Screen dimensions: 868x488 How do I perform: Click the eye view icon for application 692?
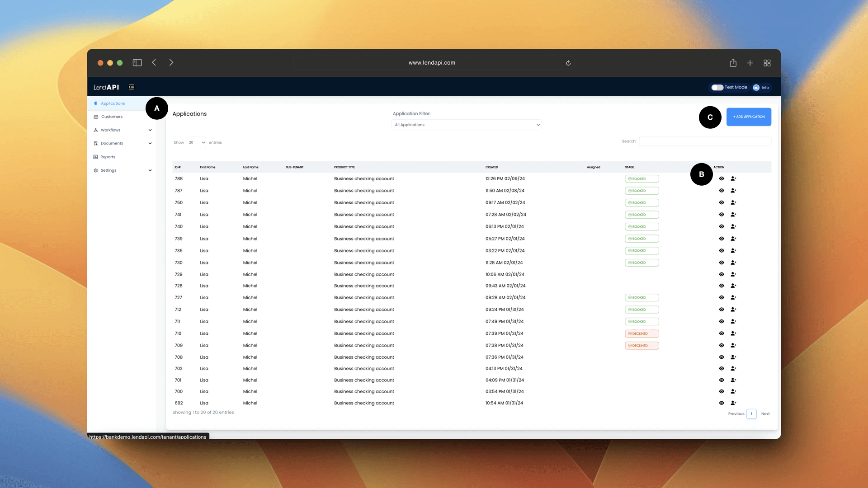pos(722,403)
